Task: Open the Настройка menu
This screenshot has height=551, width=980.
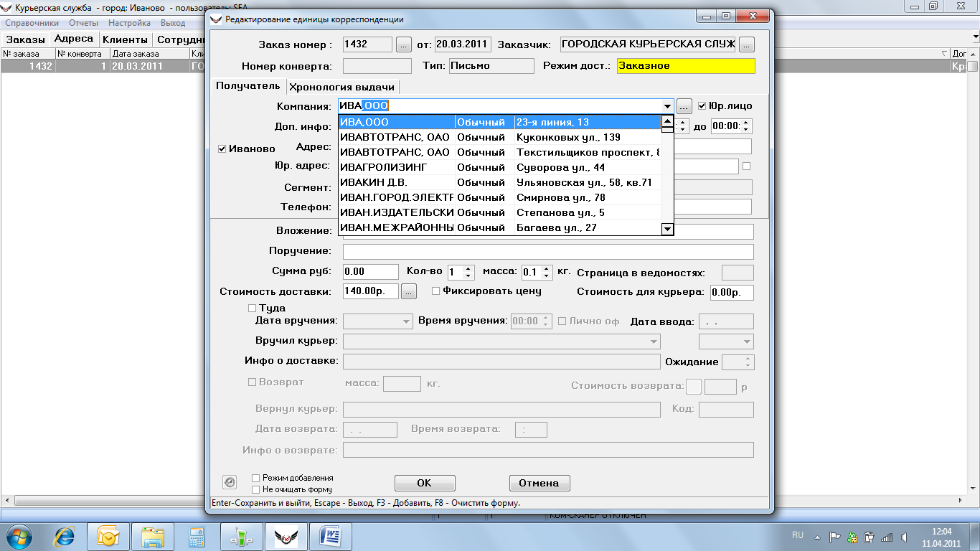Action: click(130, 23)
